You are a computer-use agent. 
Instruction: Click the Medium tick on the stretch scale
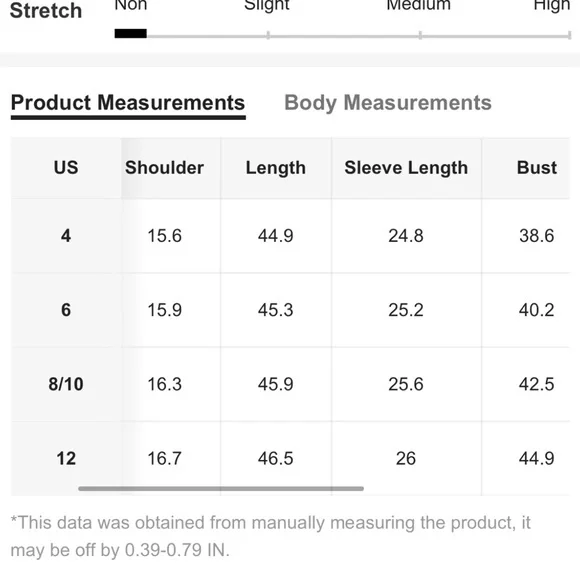[420, 35]
